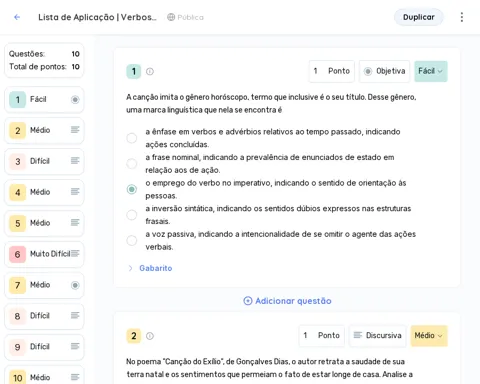Open the Médio difficulty dropdown on question 2
480x384 pixels.
[429, 336]
